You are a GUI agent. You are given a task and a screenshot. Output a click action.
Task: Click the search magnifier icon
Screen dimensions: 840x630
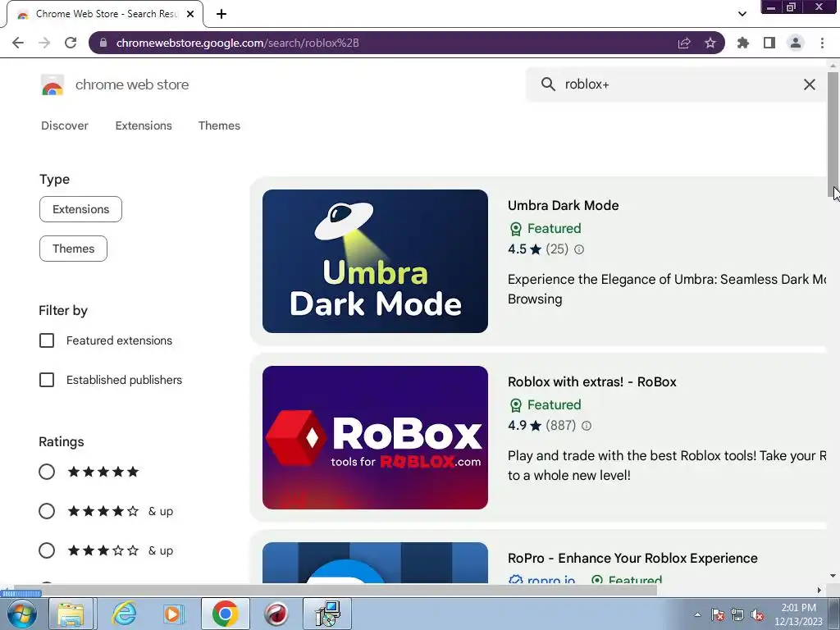pos(548,84)
